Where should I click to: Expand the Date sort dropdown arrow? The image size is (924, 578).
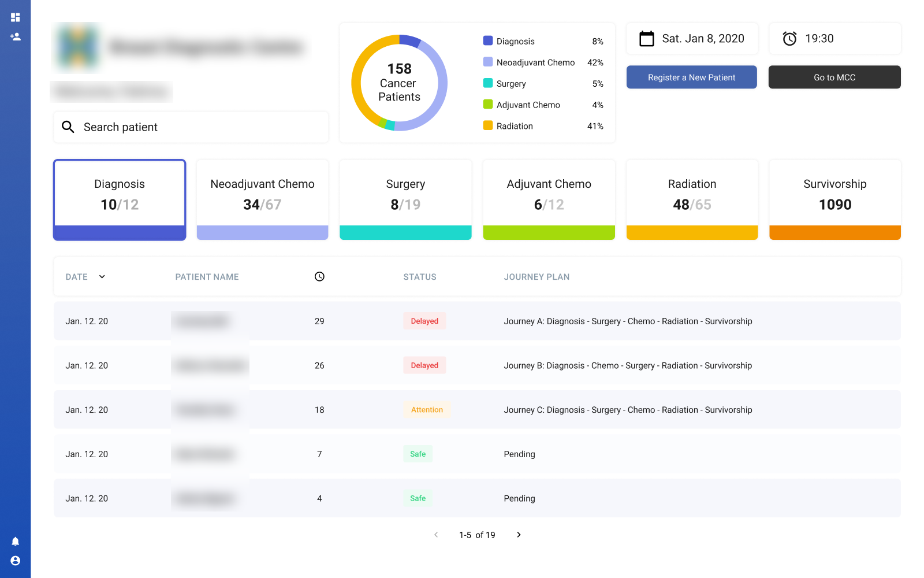[x=102, y=277]
